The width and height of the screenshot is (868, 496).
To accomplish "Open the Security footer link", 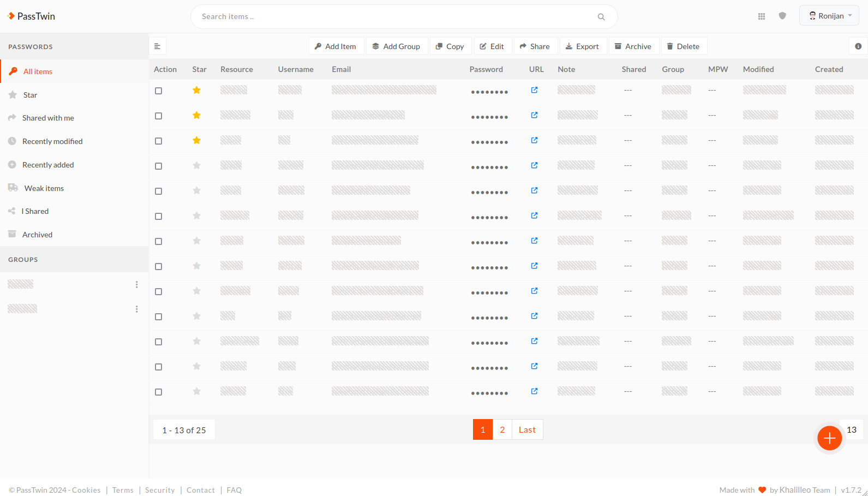I will [160, 490].
